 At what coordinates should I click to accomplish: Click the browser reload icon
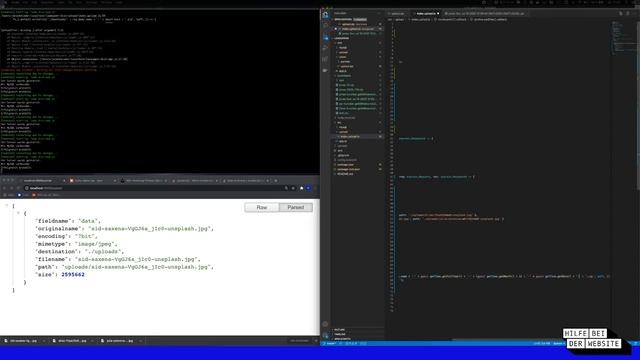tap(18, 188)
